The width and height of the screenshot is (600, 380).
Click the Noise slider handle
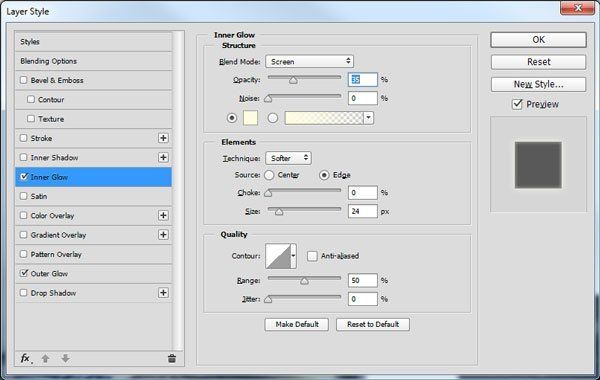point(268,99)
